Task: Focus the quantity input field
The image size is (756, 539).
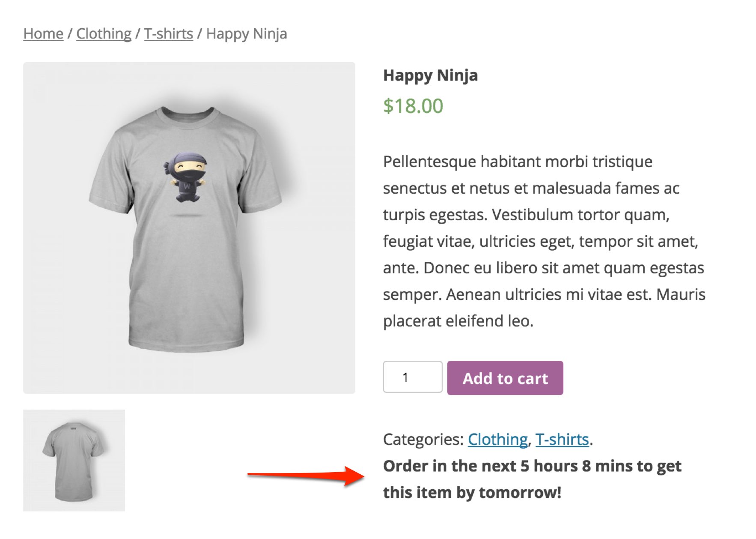Action: coord(412,377)
